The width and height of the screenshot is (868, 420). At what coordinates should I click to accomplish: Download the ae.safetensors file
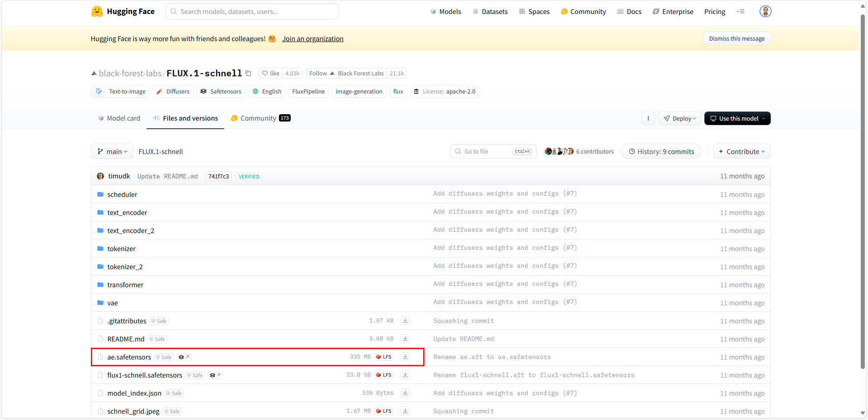[x=405, y=357]
